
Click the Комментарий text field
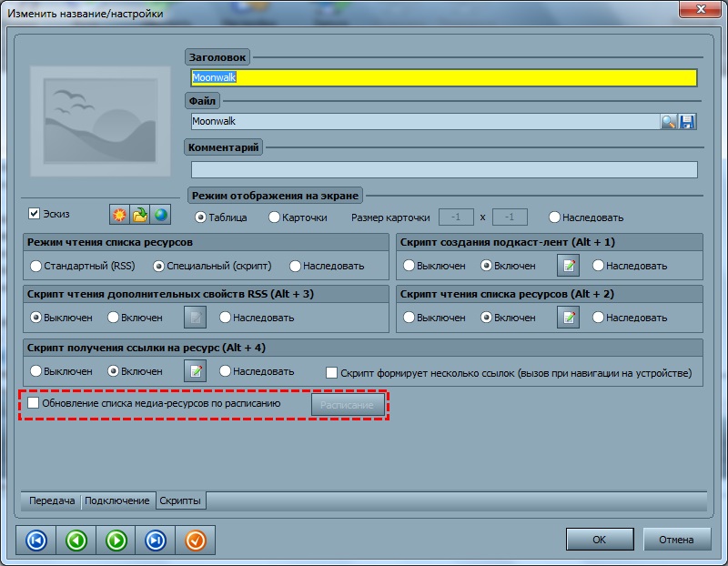(x=444, y=169)
